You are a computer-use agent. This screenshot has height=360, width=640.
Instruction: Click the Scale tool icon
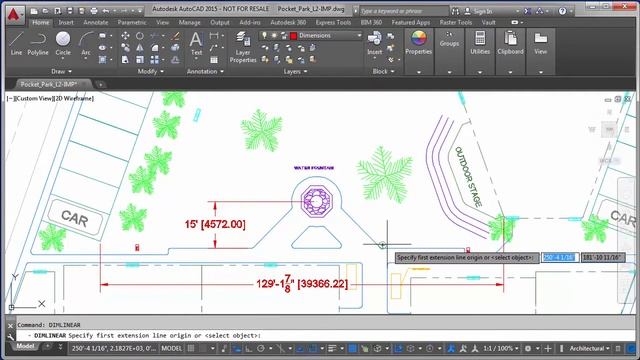pyautogui.click(x=140, y=60)
